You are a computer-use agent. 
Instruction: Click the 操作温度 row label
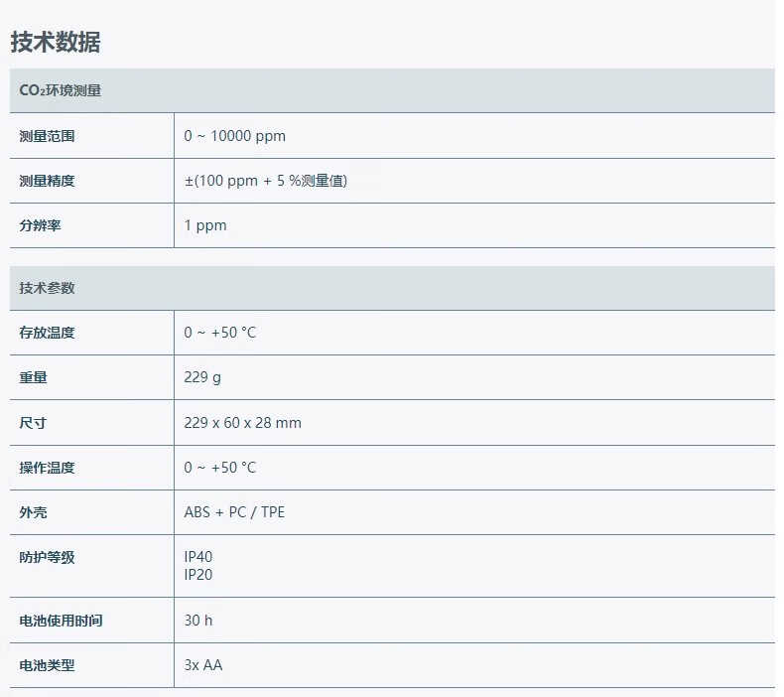pyautogui.click(x=47, y=468)
